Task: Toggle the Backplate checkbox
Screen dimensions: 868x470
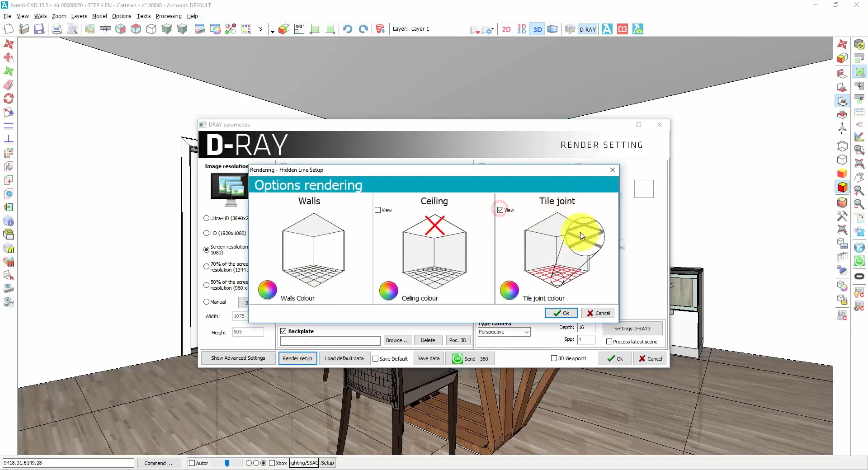Action: pyautogui.click(x=283, y=331)
